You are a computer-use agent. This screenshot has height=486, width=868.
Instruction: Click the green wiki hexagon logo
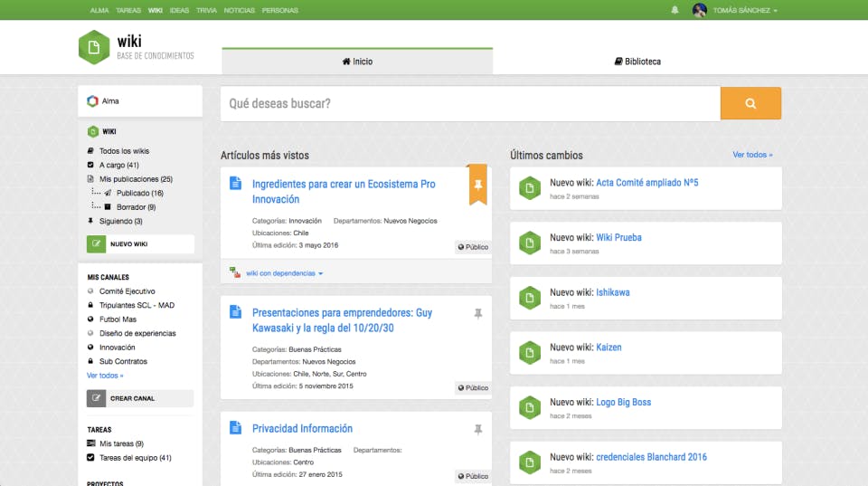click(94, 48)
